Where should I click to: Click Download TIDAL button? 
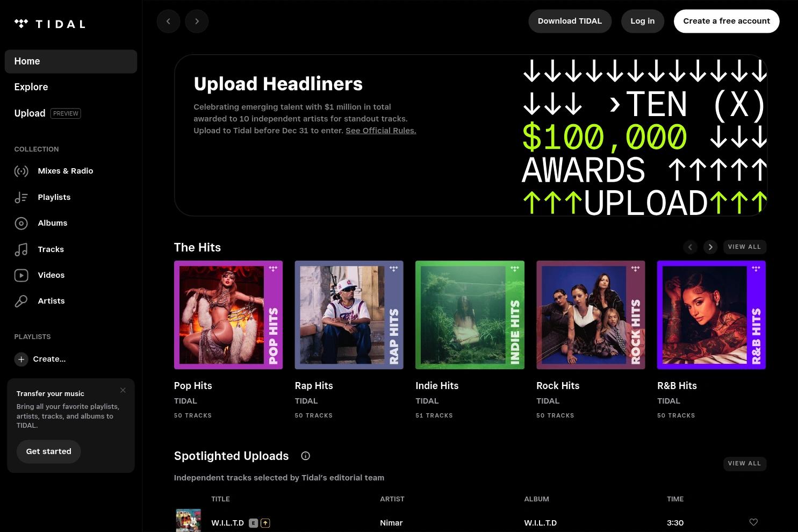click(570, 21)
